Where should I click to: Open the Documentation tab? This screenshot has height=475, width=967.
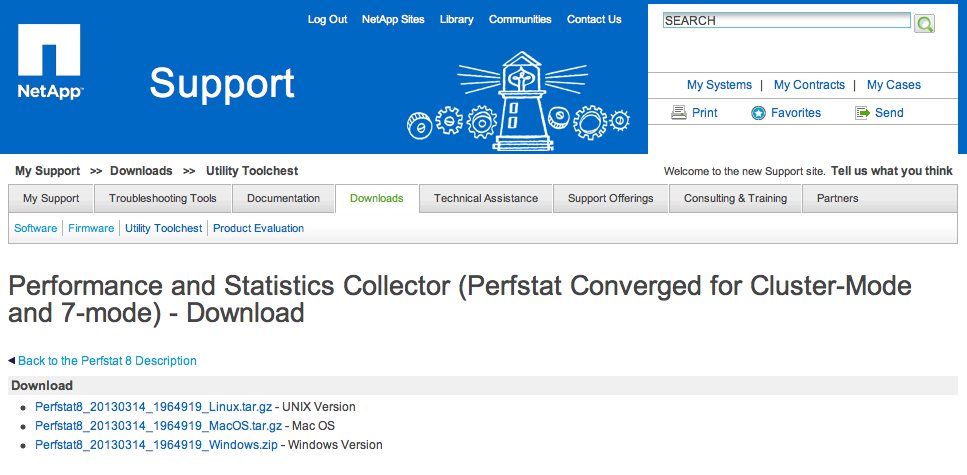point(284,198)
